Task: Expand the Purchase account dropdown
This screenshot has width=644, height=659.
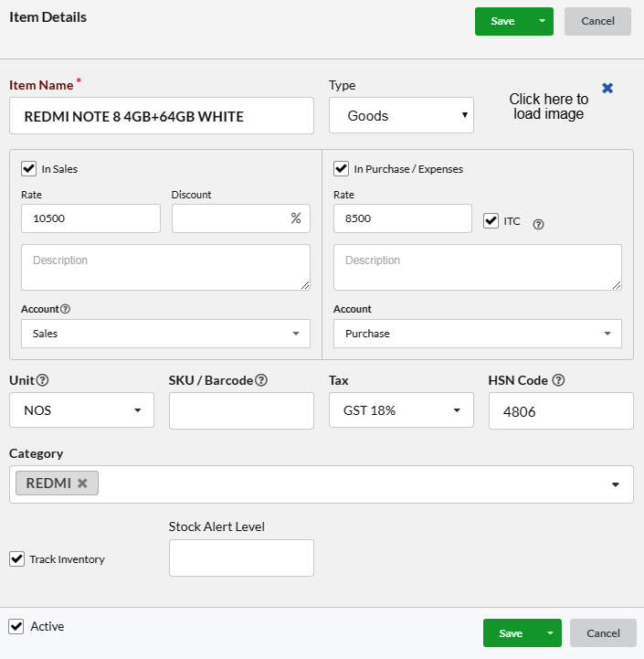Action: pyautogui.click(x=478, y=334)
